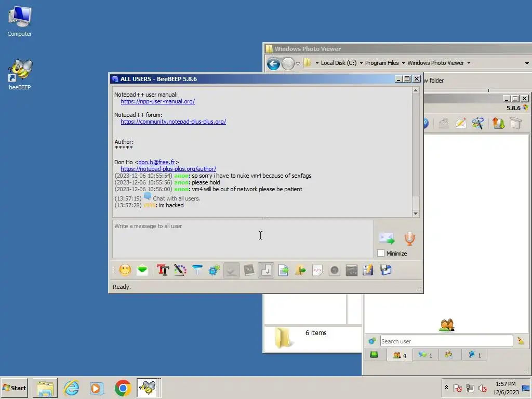Viewport: 532px width, 399px height.
Task: Click the code snippet page icon
Action: [317, 270]
